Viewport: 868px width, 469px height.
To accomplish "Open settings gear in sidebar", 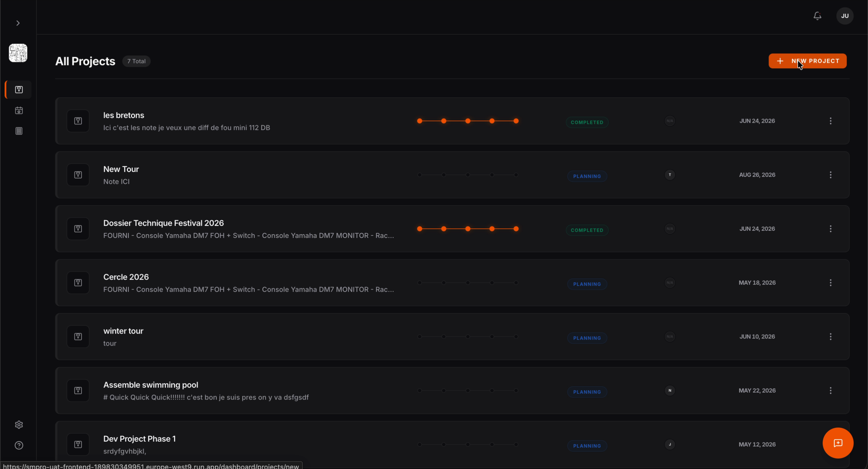I will point(19,425).
